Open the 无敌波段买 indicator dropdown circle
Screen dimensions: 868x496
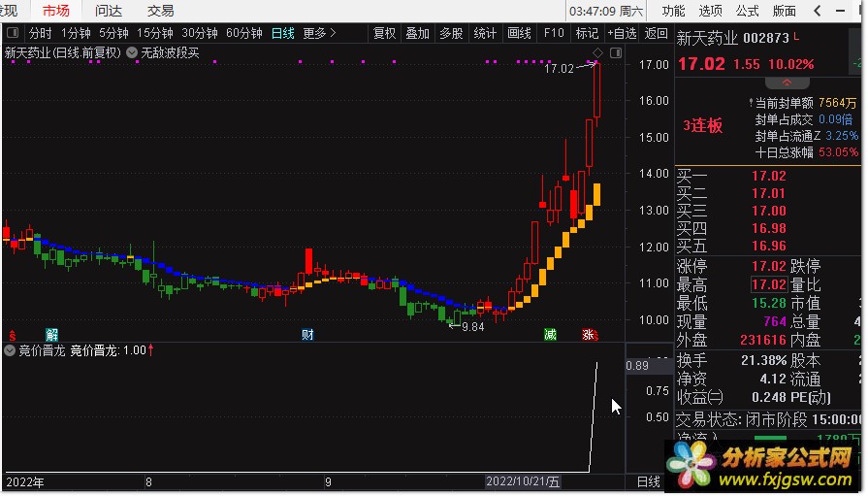[x=132, y=52]
